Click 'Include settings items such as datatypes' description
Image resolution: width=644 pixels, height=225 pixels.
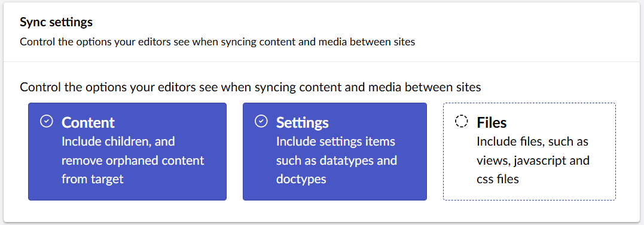point(337,161)
